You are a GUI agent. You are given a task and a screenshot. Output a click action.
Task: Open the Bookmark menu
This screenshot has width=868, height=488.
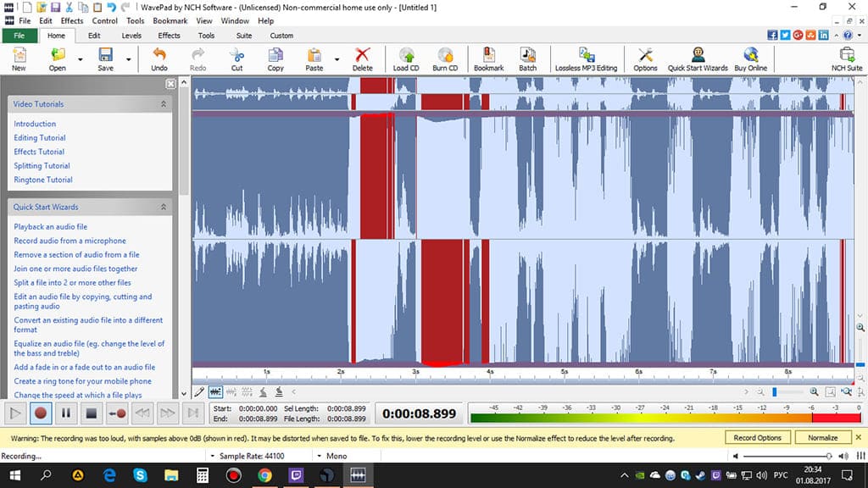point(170,21)
